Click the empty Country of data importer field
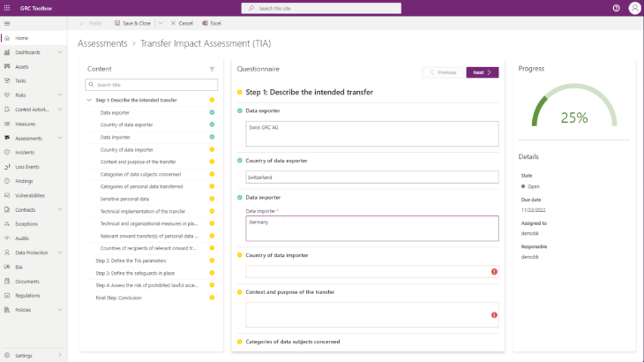The width and height of the screenshot is (644, 362). click(x=372, y=272)
